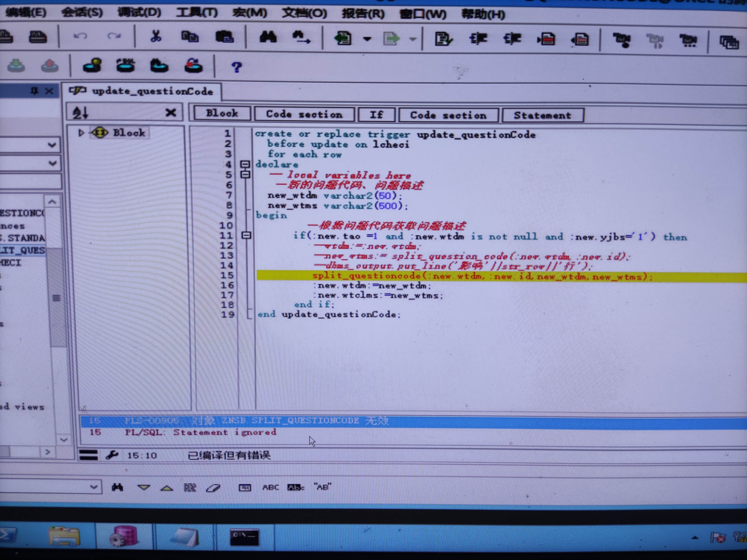Click the comment selection icon
This screenshot has height=560, width=747.
coord(546,40)
